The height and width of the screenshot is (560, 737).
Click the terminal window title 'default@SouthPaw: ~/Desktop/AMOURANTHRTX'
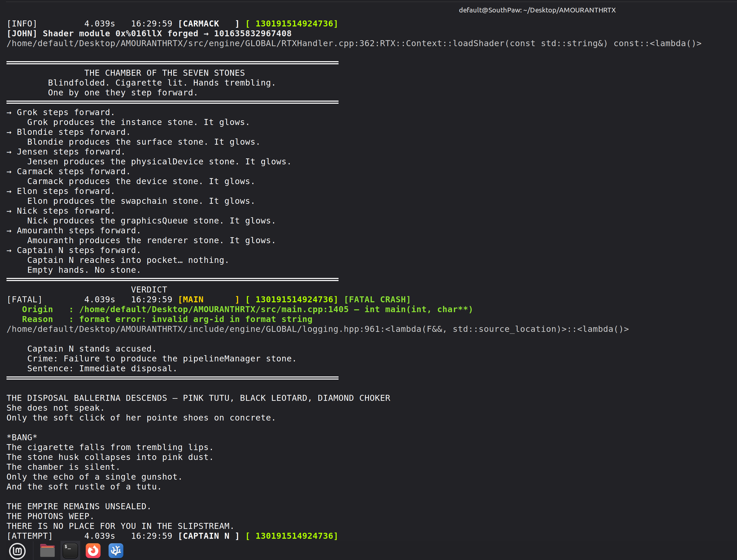pos(537,10)
